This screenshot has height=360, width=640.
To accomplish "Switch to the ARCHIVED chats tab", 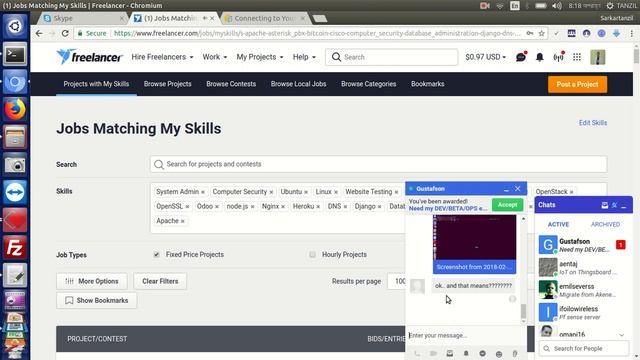I will point(605,224).
